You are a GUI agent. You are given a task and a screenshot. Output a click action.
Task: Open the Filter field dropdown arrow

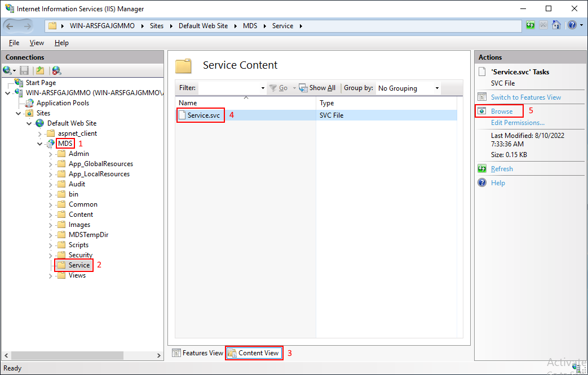[263, 88]
